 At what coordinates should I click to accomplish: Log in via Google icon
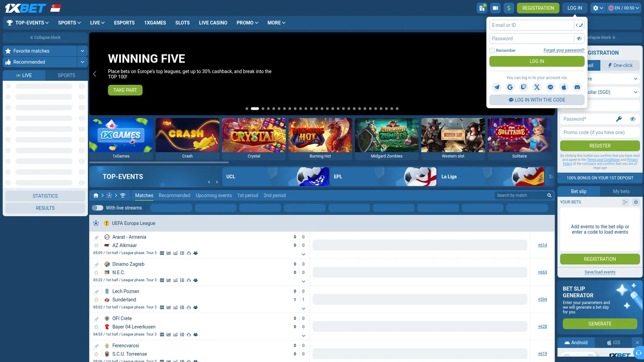[x=510, y=87]
